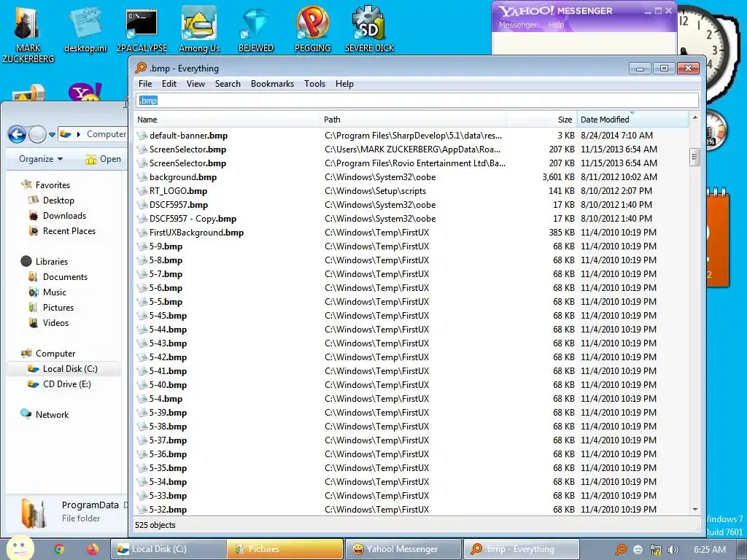Open the View menu in Everything
This screenshot has width=747, height=560.
click(196, 84)
